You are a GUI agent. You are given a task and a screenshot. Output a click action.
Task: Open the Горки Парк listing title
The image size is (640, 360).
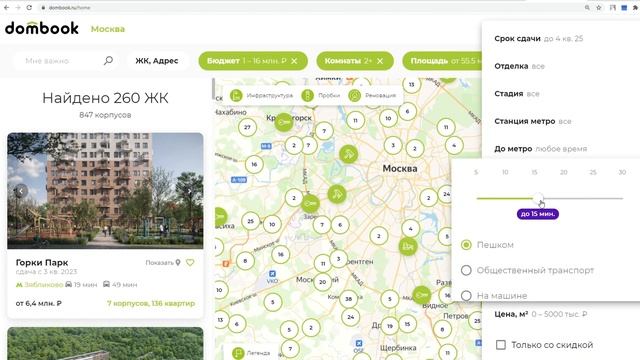(42, 262)
